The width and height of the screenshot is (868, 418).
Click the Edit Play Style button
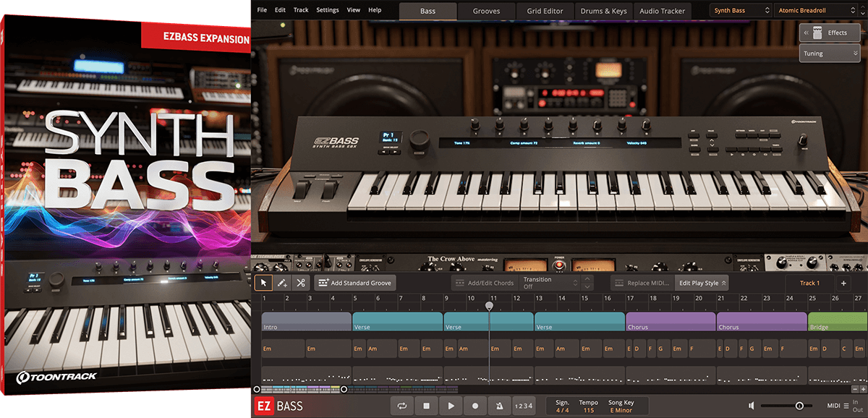tap(701, 283)
